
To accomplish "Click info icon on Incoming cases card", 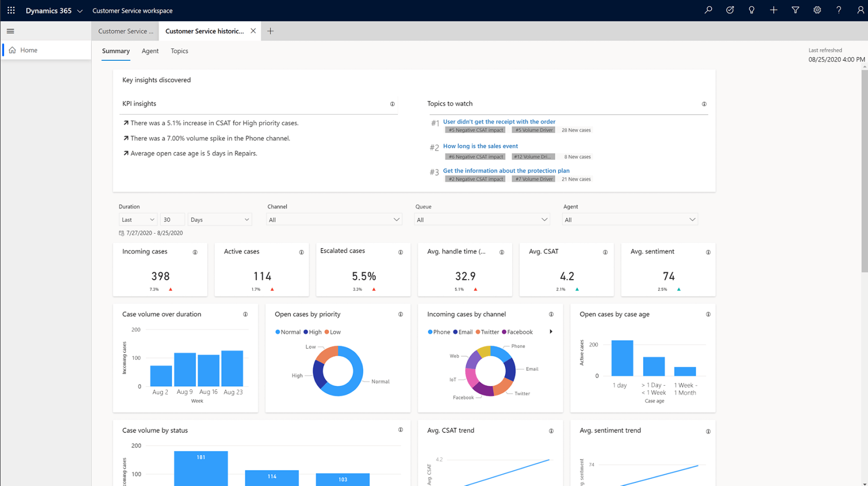I will coord(195,252).
